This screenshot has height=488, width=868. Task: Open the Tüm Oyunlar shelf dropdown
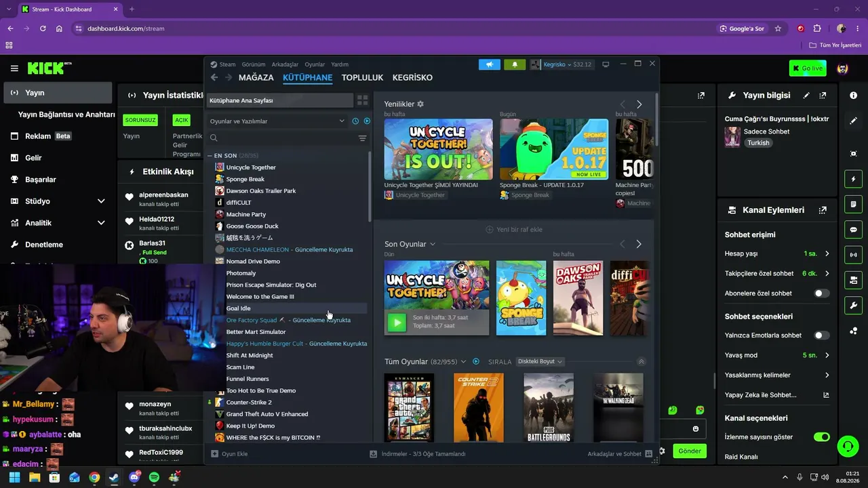coord(464,362)
